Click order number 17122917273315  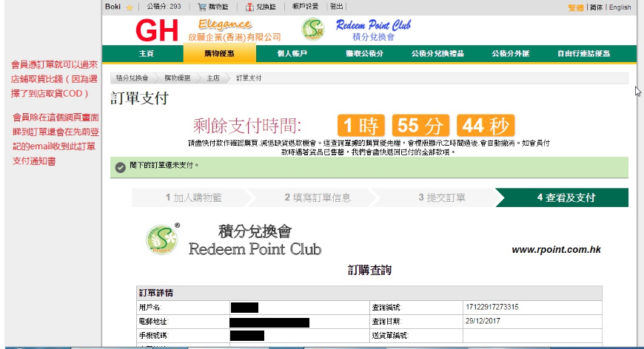pyautogui.click(x=492, y=307)
